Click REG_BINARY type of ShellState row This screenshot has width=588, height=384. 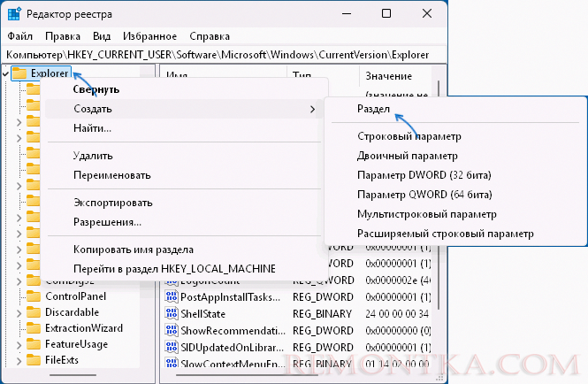pyautogui.click(x=322, y=314)
